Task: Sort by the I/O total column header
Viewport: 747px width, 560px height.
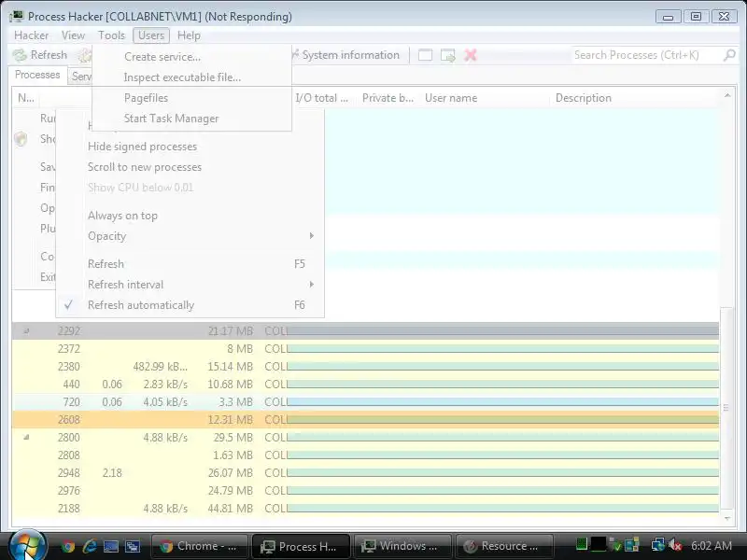Action: point(322,98)
